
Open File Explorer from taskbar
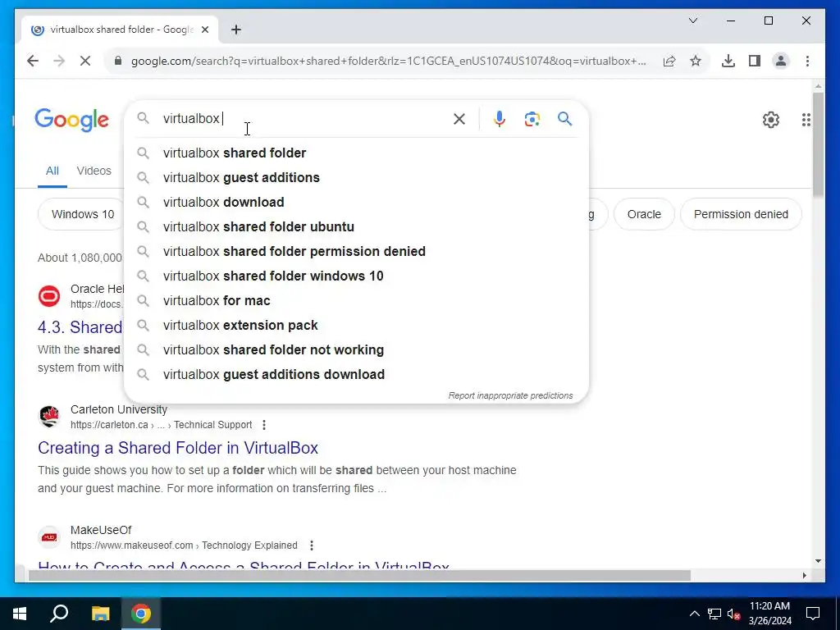pos(100,614)
